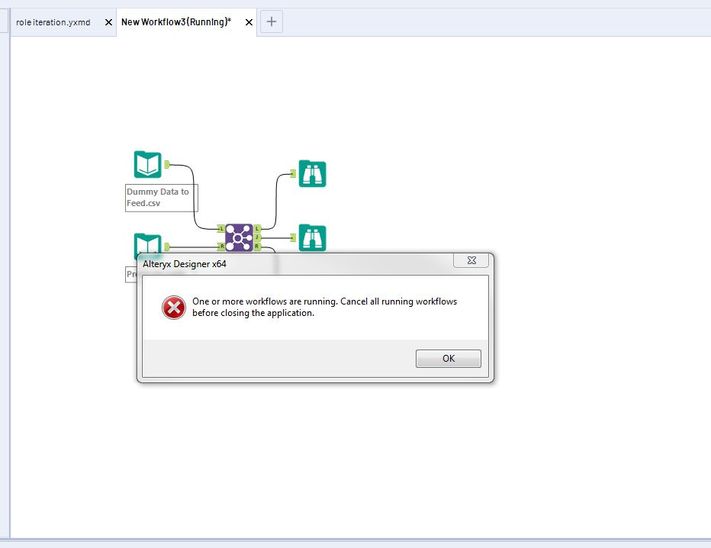This screenshot has height=548, width=711.
Task: Click the input anchor of the upper Browse tool
Action: pyautogui.click(x=293, y=174)
